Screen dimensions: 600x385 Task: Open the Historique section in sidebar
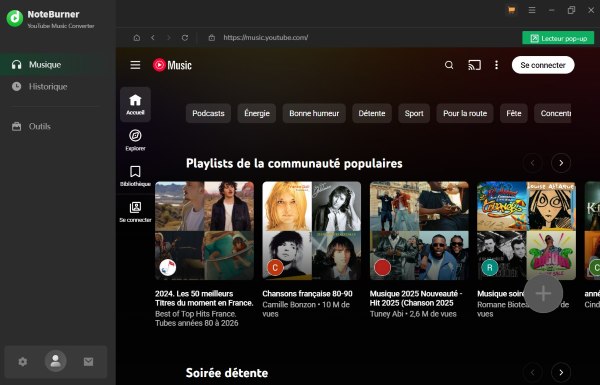tap(58, 86)
